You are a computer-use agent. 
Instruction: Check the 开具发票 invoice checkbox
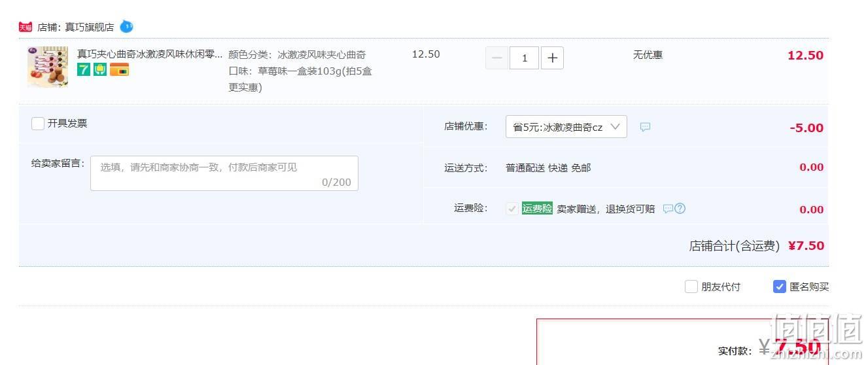point(38,123)
